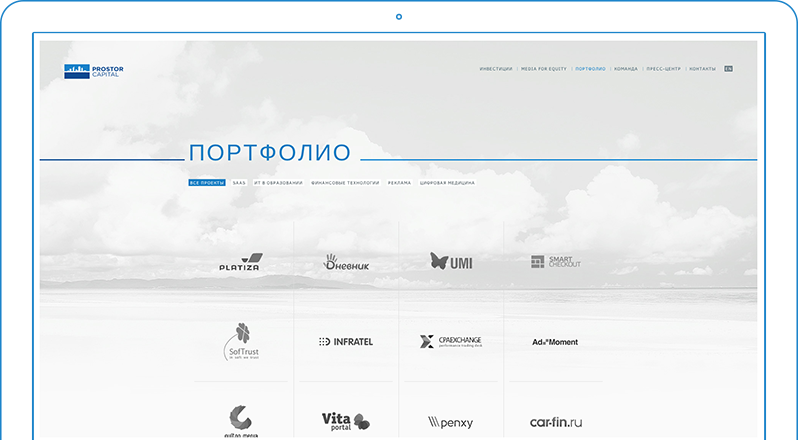The width and height of the screenshot is (798, 440).
Task: Open the Infratel project logo
Action: [346, 342]
